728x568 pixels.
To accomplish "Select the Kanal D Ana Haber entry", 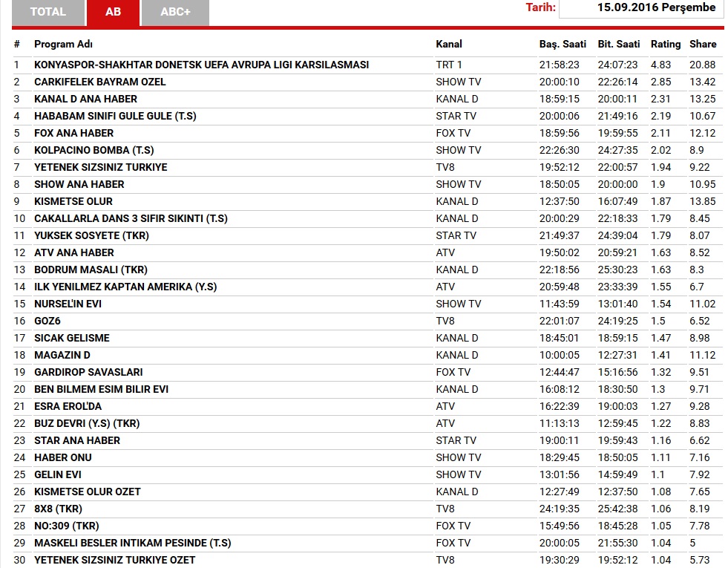I will click(85, 99).
